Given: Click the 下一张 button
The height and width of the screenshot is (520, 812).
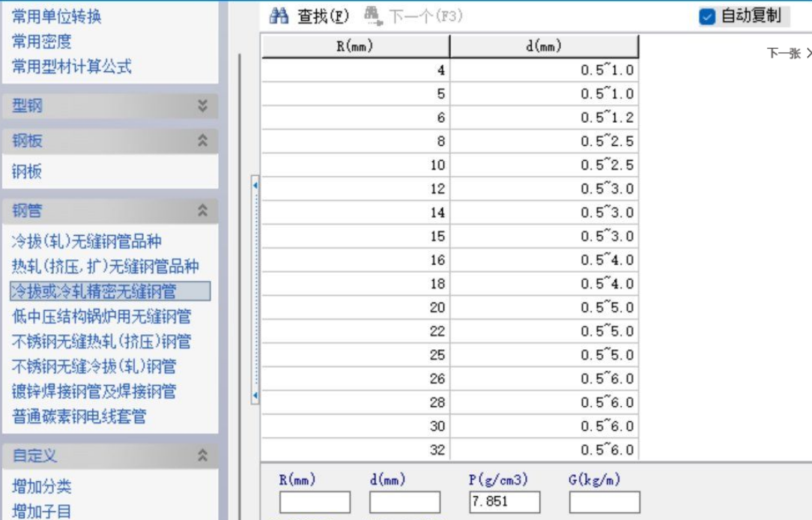Looking at the screenshot, I should (x=787, y=53).
